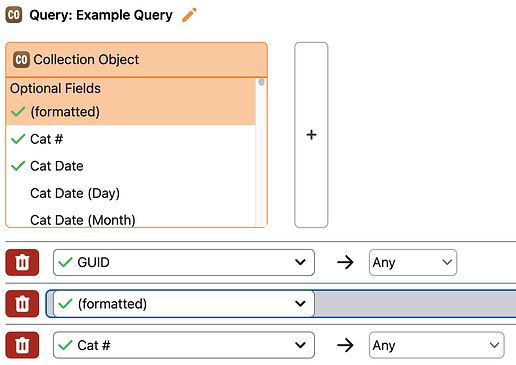
Task: Click the CO icon beside Query title
Action: [x=14, y=15]
